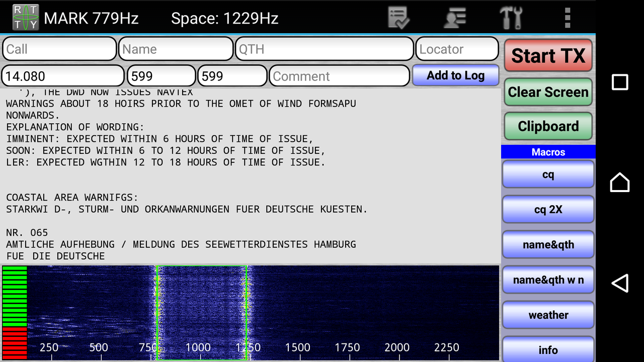This screenshot has width=644, height=362.
Task: Focus the Comment input field
Action: 340,76
